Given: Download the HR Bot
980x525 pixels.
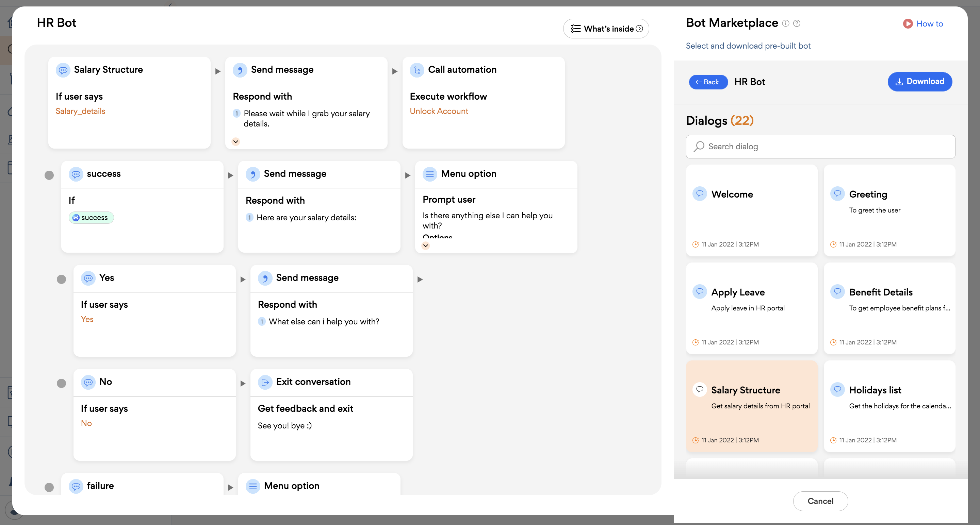Looking at the screenshot, I should click(919, 82).
